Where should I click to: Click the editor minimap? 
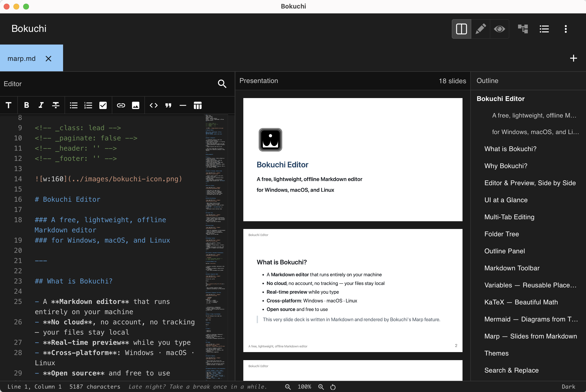click(x=216, y=247)
